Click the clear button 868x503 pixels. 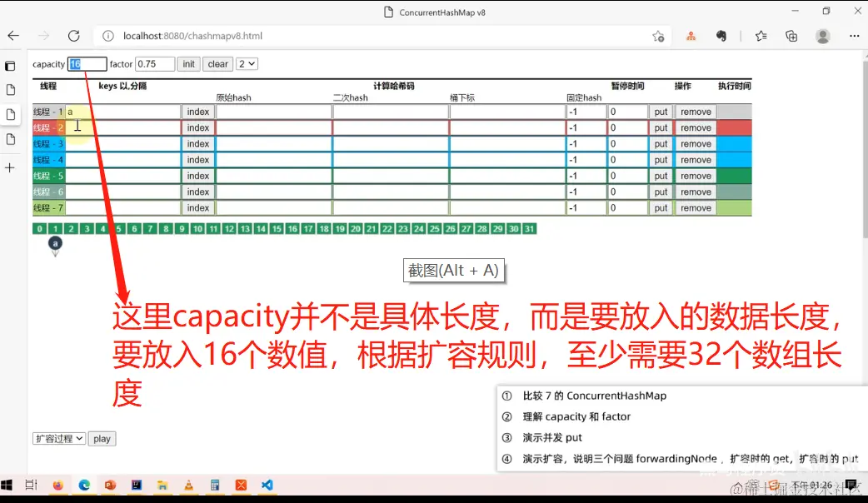point(217,63)
